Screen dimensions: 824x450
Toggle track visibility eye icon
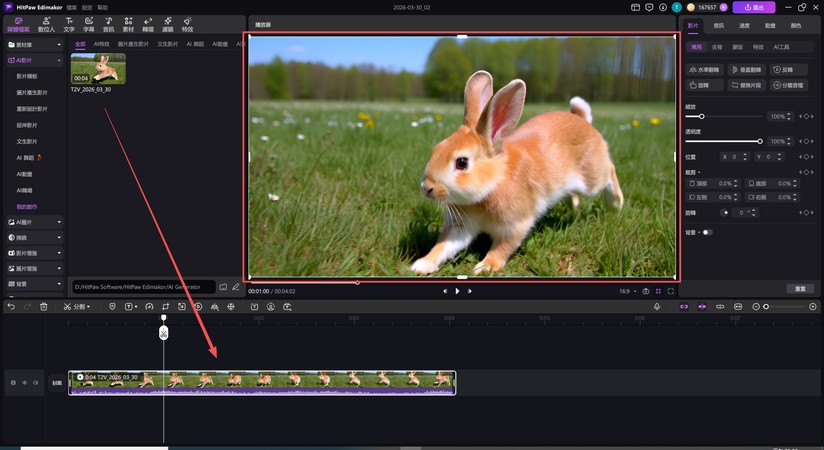coord(24,382)
